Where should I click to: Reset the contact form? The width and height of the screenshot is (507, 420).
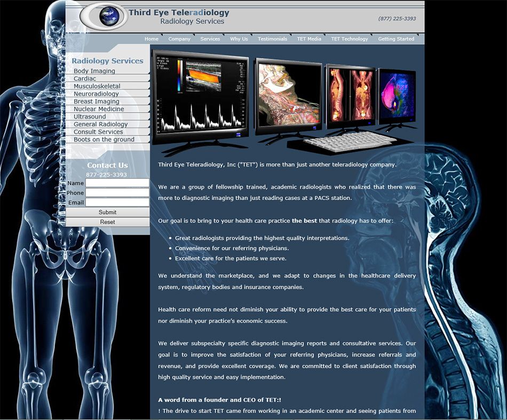[x=107, y=222]
